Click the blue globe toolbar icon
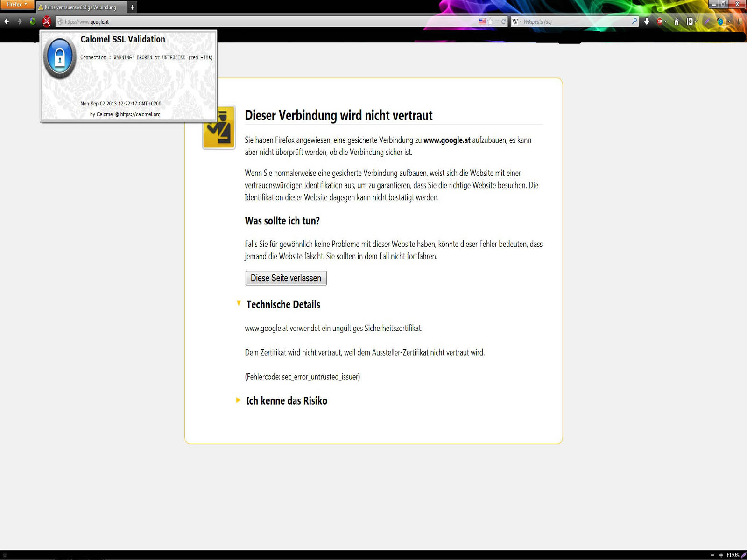 (721, 21)
